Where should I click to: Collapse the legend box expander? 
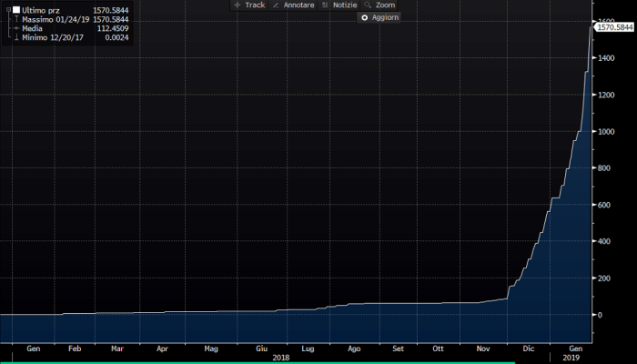click(8, 10)
